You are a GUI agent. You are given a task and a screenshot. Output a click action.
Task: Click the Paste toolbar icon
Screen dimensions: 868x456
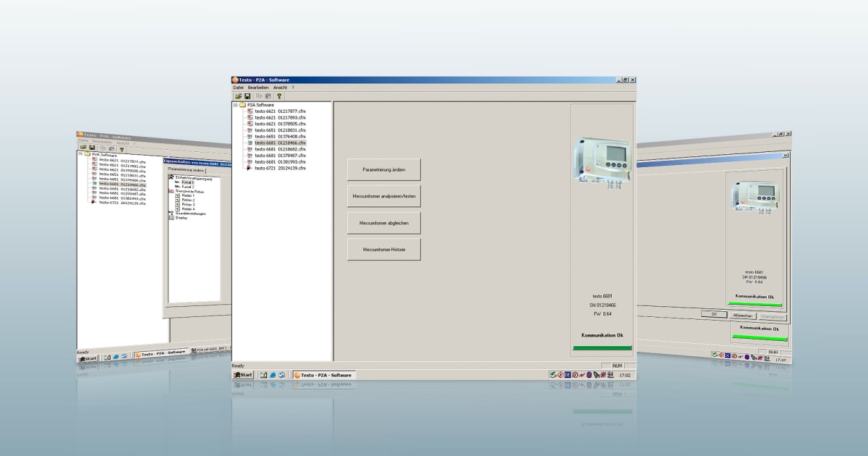click(x=269, y=96)
